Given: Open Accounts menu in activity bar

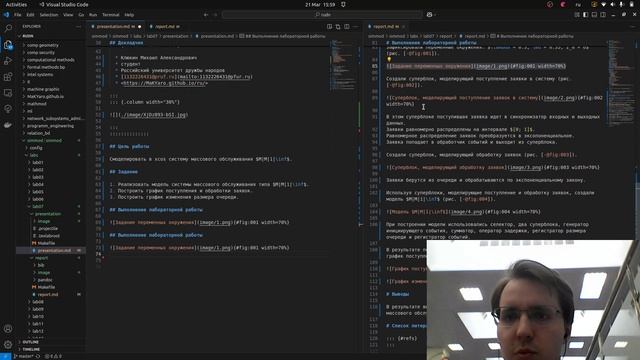Looking at the screenshot, I should (8, 329).
